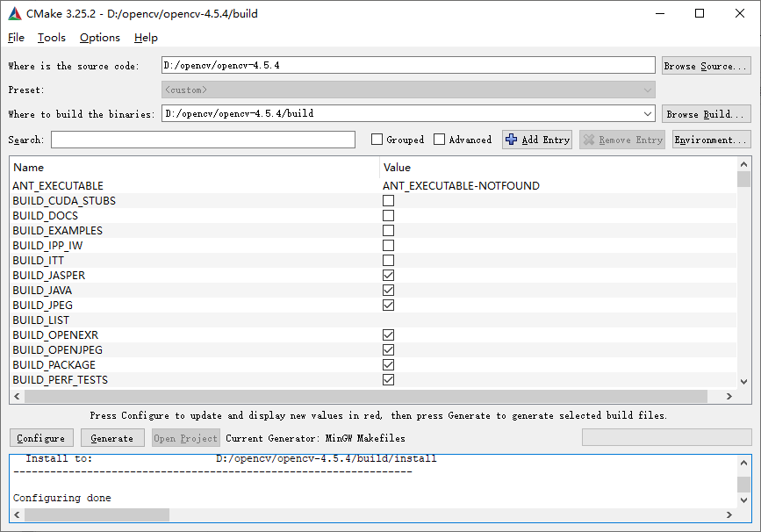Enable the Advanced checkbox
The width and height of the screenshot is (761, 532).
point(439,140)
